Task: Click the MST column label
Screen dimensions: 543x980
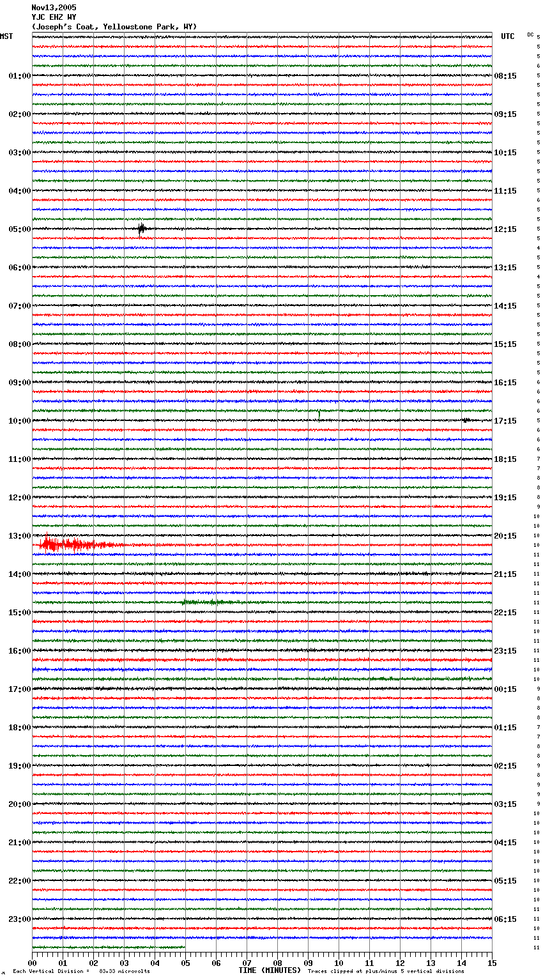Action: (x=6, y=36)
